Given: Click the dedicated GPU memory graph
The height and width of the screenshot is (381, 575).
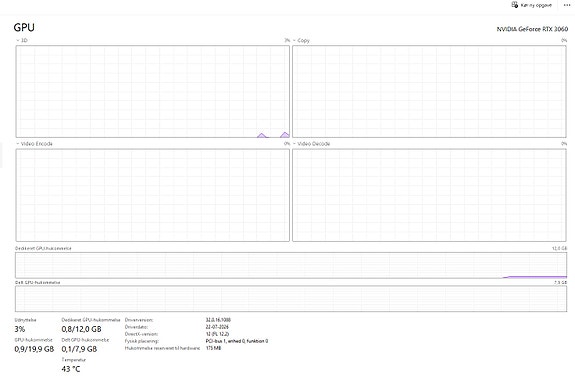Looking at the screenshot, I should point(291,265).
